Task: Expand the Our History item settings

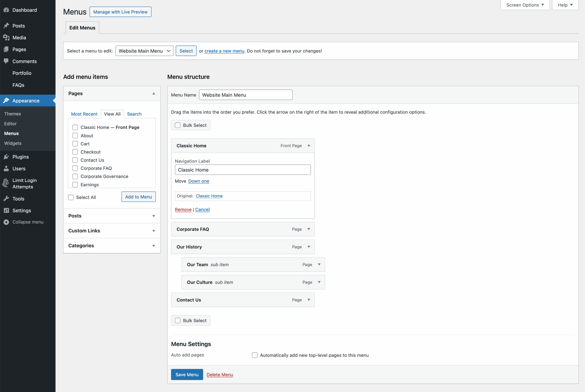Action: pyautogui.click(x=309, y=247)
